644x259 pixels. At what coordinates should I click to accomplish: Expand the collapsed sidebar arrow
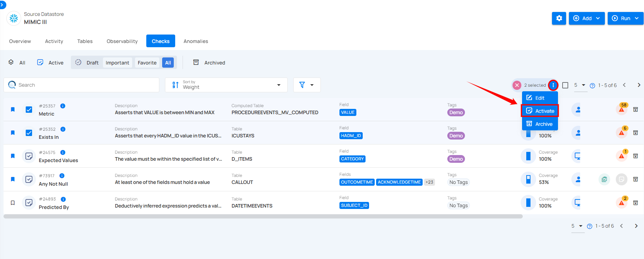[2, 5]
